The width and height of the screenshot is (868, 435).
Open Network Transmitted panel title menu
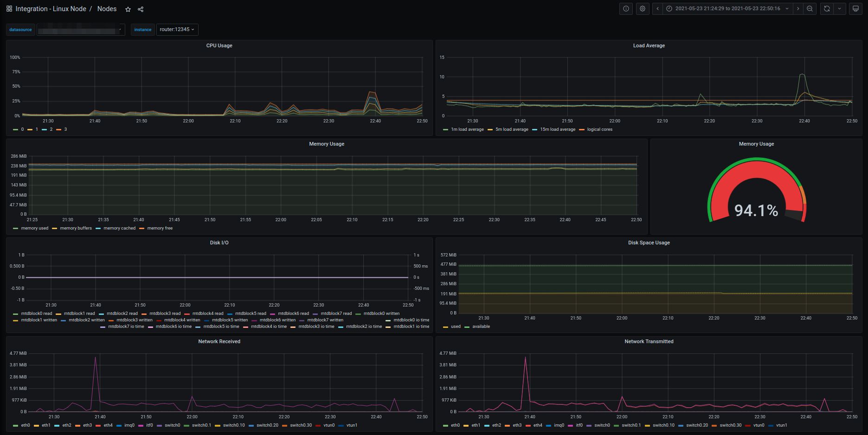tap(649, 341)
